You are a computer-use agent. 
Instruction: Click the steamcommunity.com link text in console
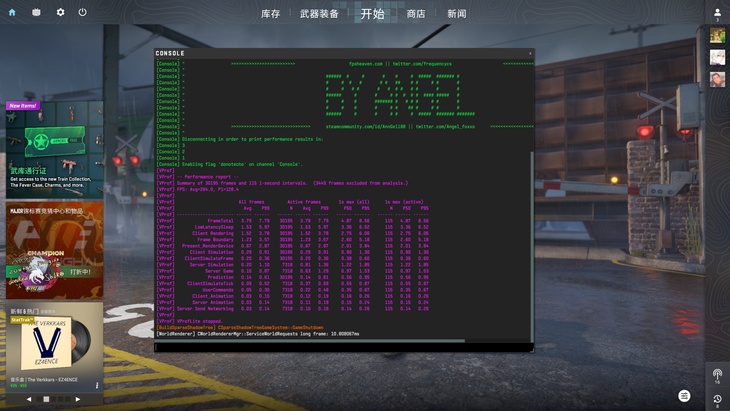point(366,127)
